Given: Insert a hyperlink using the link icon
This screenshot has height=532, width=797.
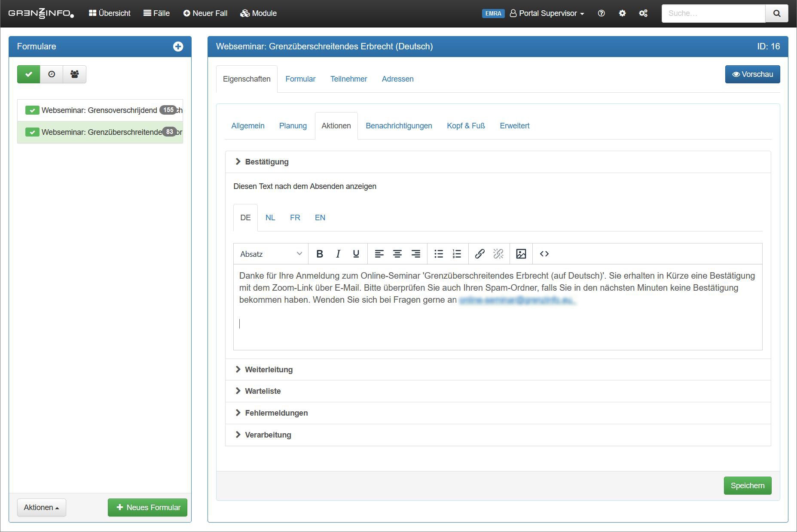Looking at the screenshot, I should [479, 254].
